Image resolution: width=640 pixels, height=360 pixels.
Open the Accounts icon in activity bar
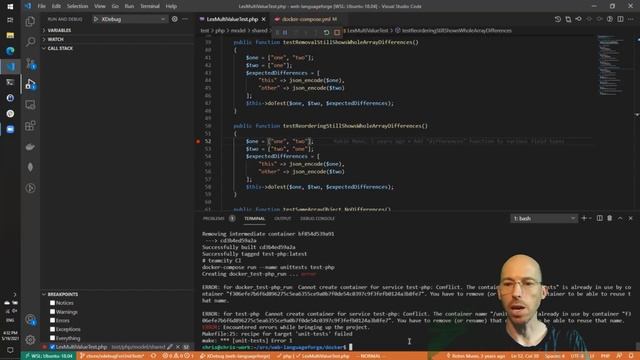click(30, 319)
